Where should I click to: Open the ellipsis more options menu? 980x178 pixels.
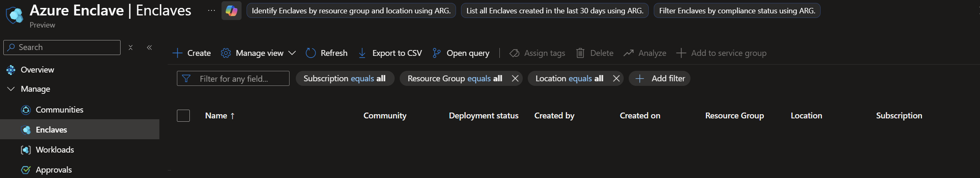[x=212, y=10]
